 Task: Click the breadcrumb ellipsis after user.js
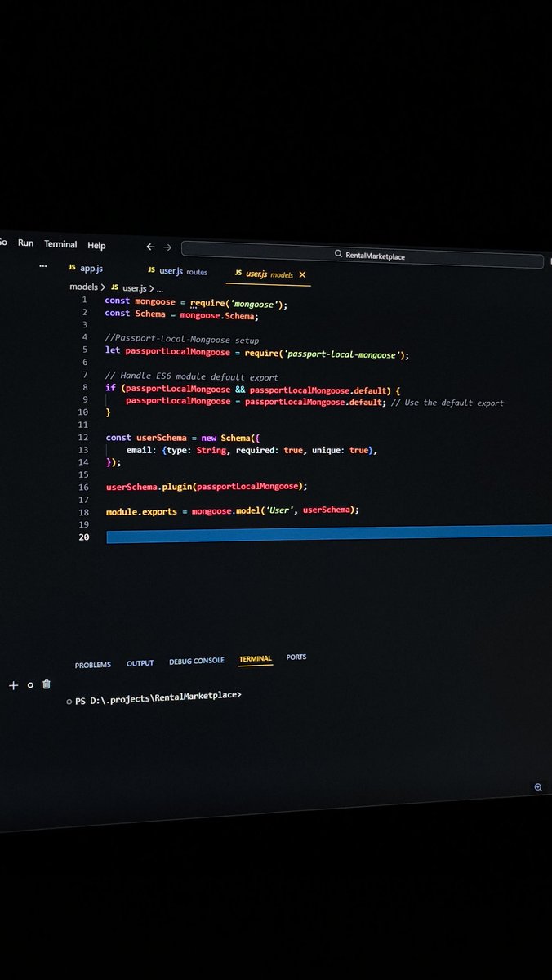click(x=160, y=289)
